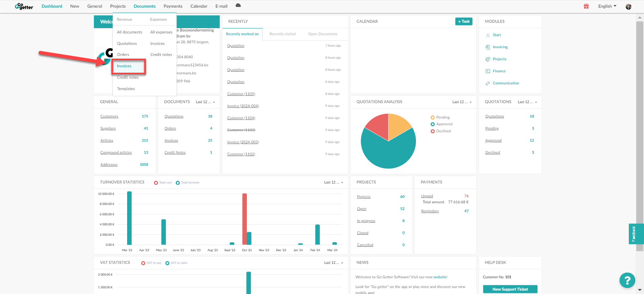The height and width of the screenshot is (294, 644).
Task: Click the Invoicing module icon
Action: point(488,47)
